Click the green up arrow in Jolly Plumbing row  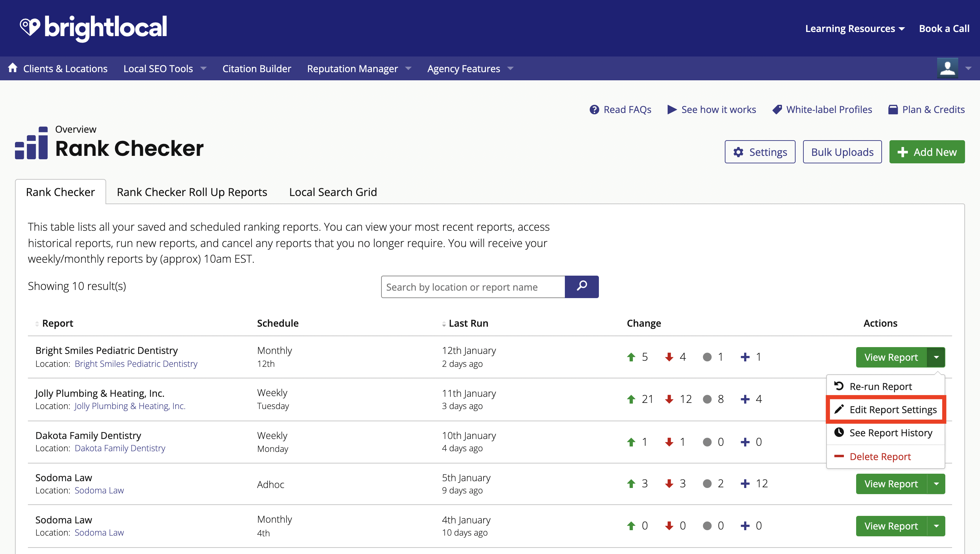click(x=631, y=399)
